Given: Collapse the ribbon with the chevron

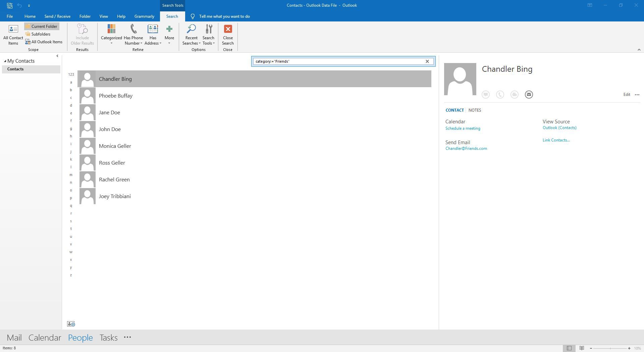Looking at the screenshot, I should pyautogui.click(x=639, y=50).
